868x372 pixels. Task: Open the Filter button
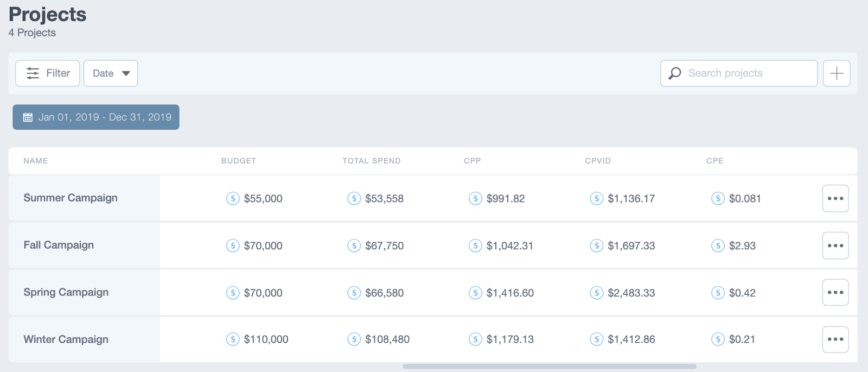48,73
